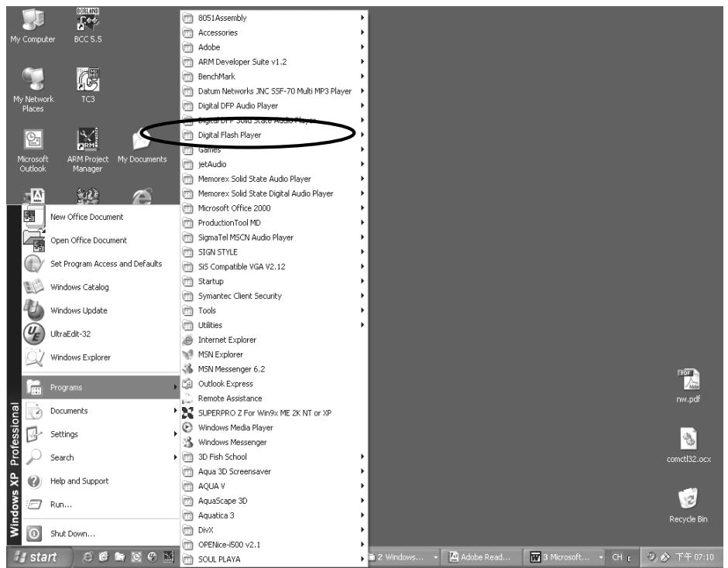
Task: Open Microsoft Outlook desktop icon
Action: [x=33, y=150]
